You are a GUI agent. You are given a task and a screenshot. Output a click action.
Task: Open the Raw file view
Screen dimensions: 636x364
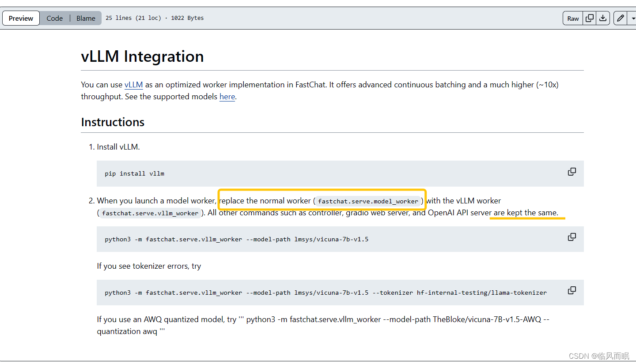click(573, 18)
